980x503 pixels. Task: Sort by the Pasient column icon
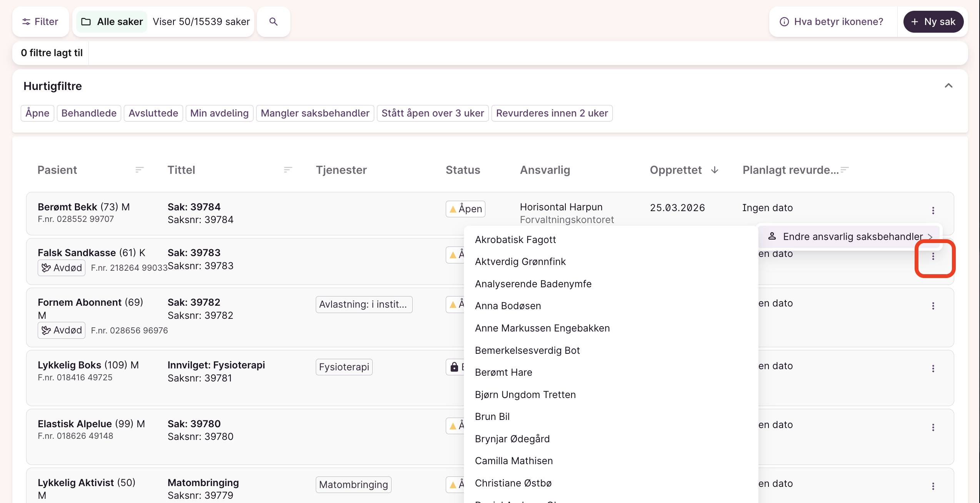139,170
